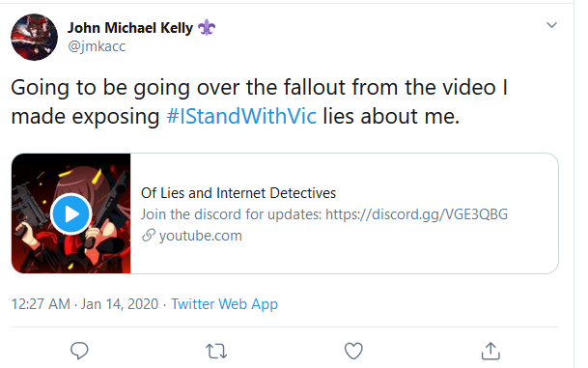Open the share tweet icon
This screenshot has height=368, width=588.
coord(490,351)
